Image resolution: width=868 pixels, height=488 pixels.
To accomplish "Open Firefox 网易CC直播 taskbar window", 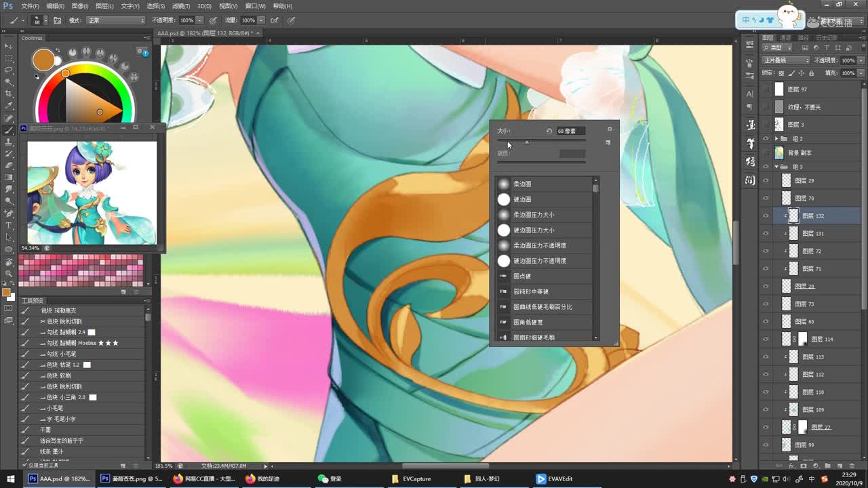I will click(203, 479).
